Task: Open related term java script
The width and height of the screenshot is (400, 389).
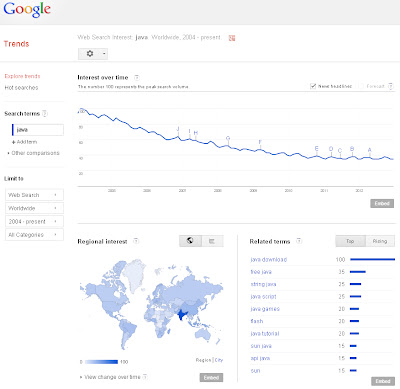Action: pos(263,297)
